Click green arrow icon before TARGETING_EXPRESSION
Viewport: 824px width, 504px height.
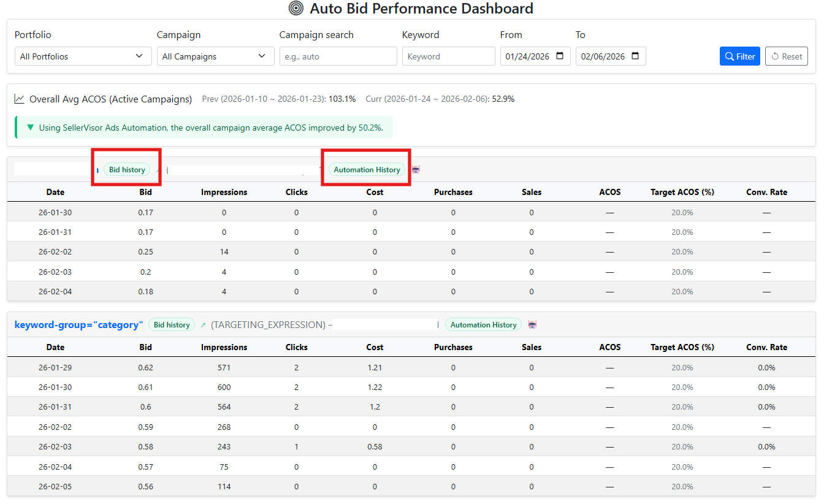[x=203, y=325]
